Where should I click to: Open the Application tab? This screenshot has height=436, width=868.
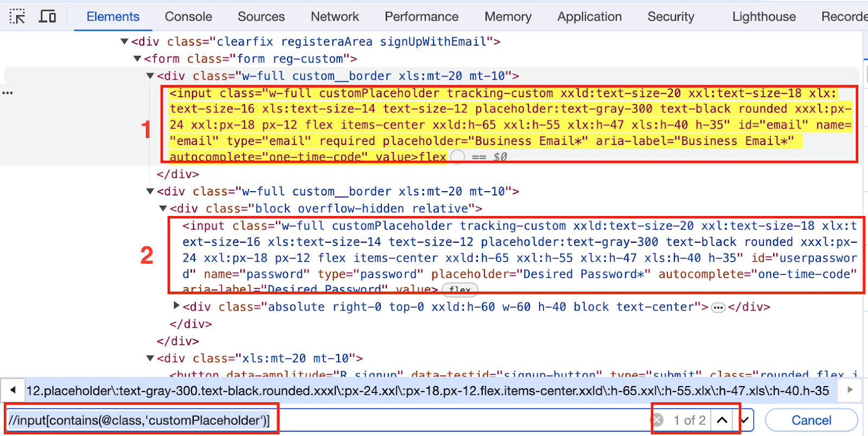(589, 17)
